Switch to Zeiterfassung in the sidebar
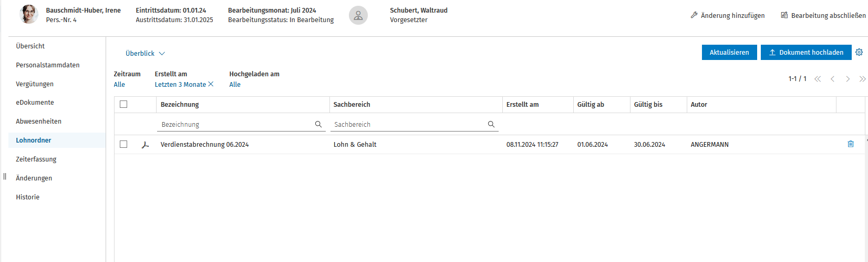 point(36,159)
